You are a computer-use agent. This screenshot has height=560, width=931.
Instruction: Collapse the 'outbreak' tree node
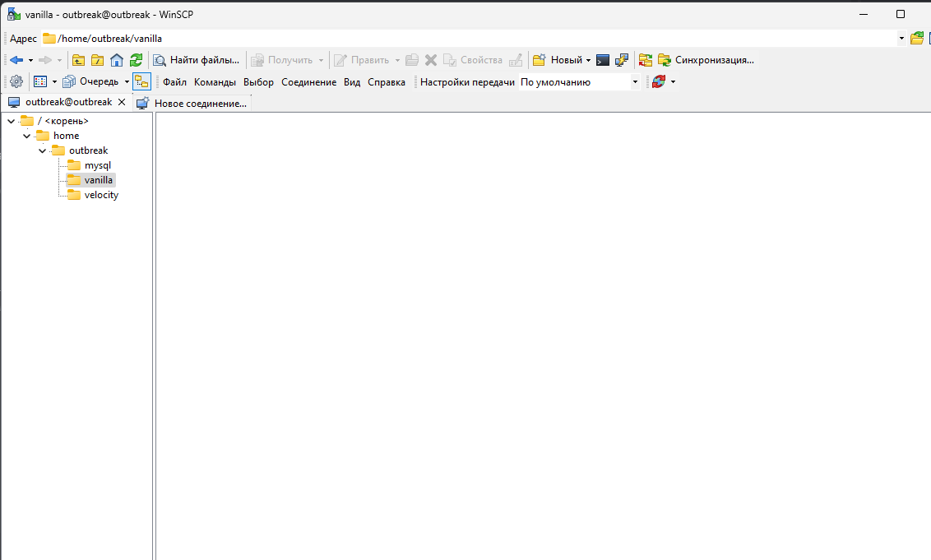42,150
